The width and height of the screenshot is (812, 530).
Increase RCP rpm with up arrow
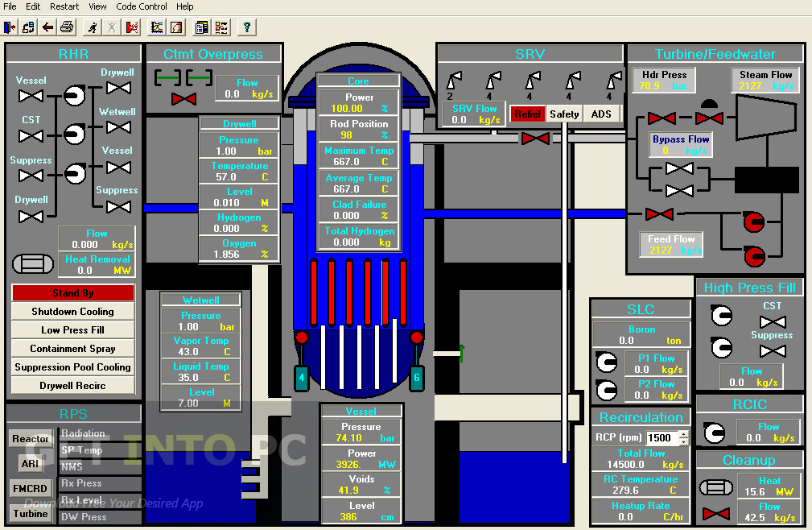pyautogui.click(x=684, y=434)
